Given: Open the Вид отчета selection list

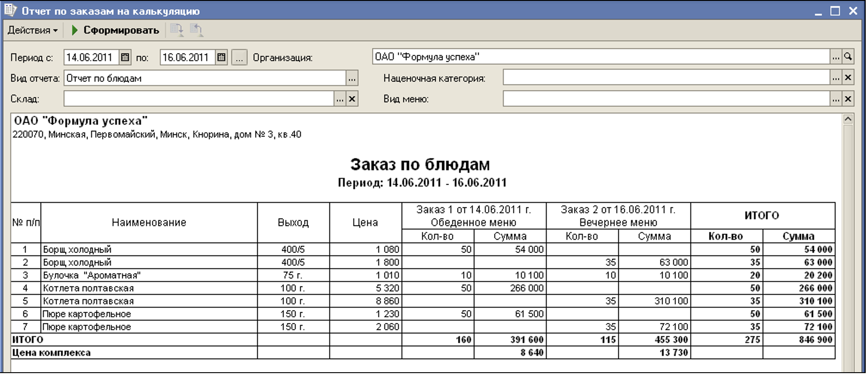Looking at the screenshot, I should coord(352,78).
